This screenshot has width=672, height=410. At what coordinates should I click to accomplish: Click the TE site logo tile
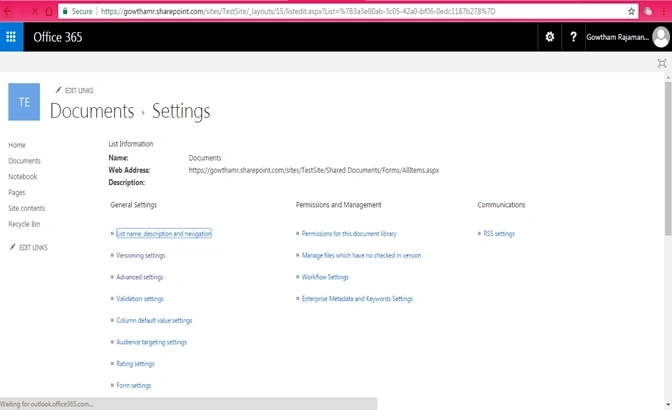point(24,102)
